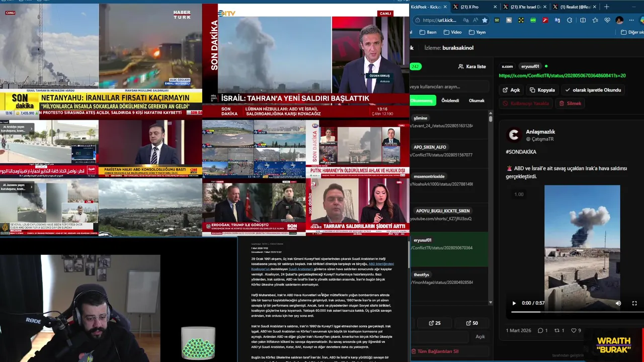Open the green ConflictTR status link

point(562,75)
